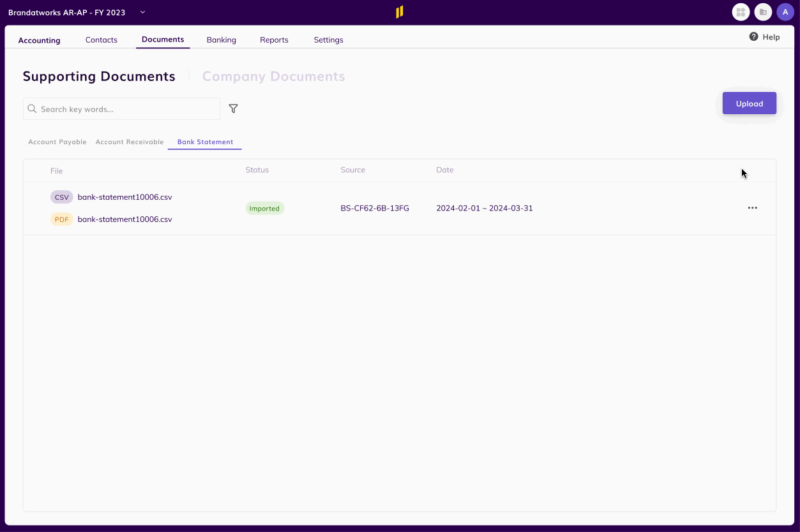Expand the Brandatworks AR-AP - FY 2023 workspace selector
Image resolution: width=800 pixels, height=532 pixels.
pyautogui.click(x=142, y=11)
